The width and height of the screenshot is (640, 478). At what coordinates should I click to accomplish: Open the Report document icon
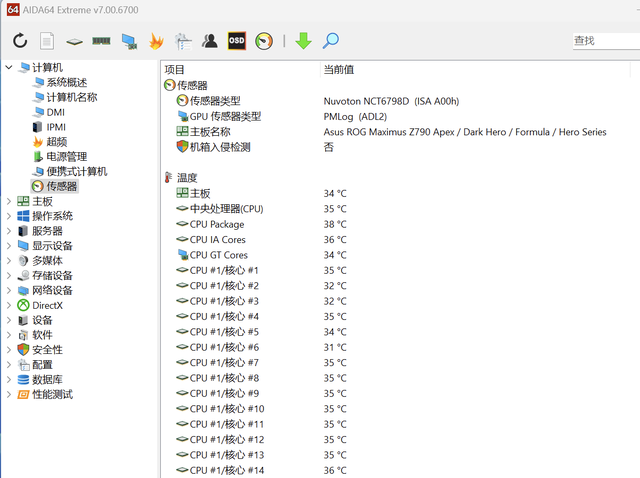tap(47, 41)
